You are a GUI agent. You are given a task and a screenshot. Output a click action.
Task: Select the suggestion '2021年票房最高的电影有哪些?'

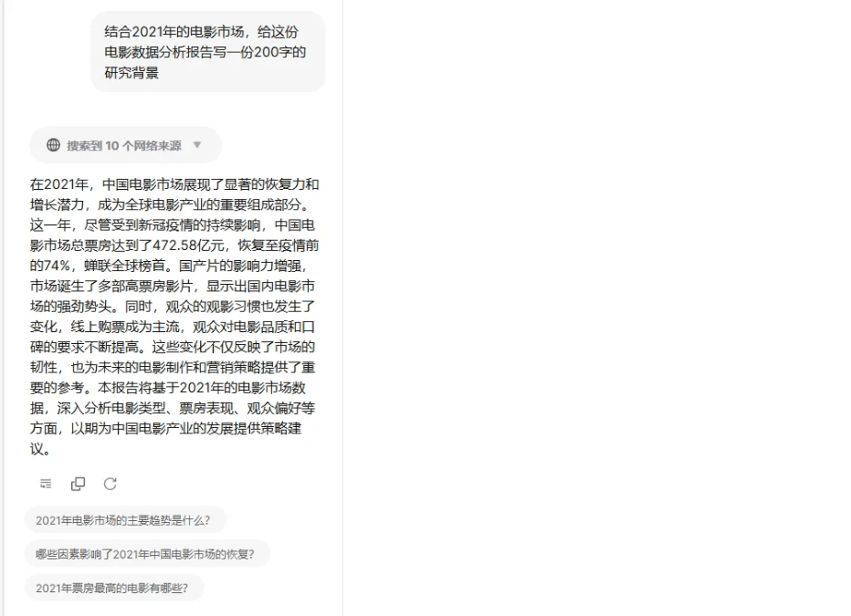click(114, 588)
